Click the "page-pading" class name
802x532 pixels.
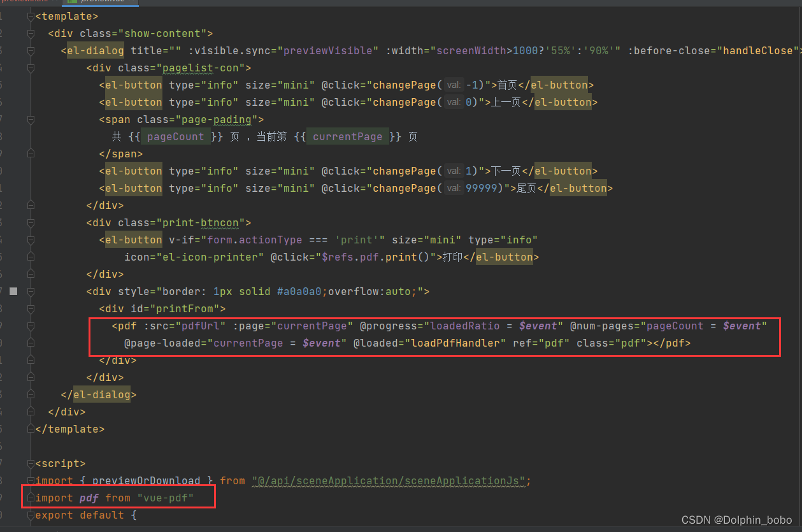(216, 119)
